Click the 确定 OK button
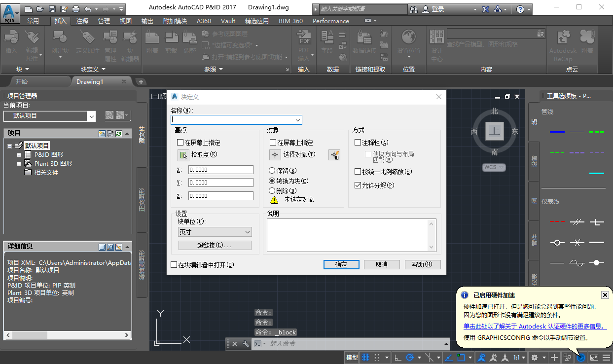 click(x=342, y=264)
